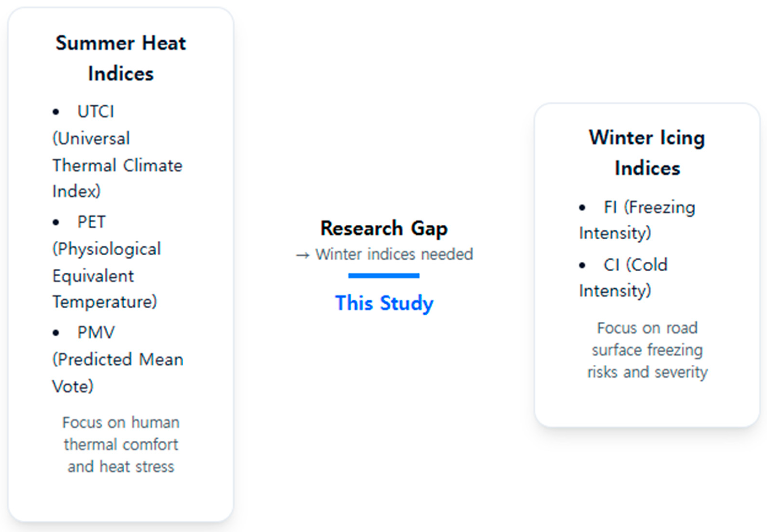Click the blue divider bar above This Study

click(384, 276)
